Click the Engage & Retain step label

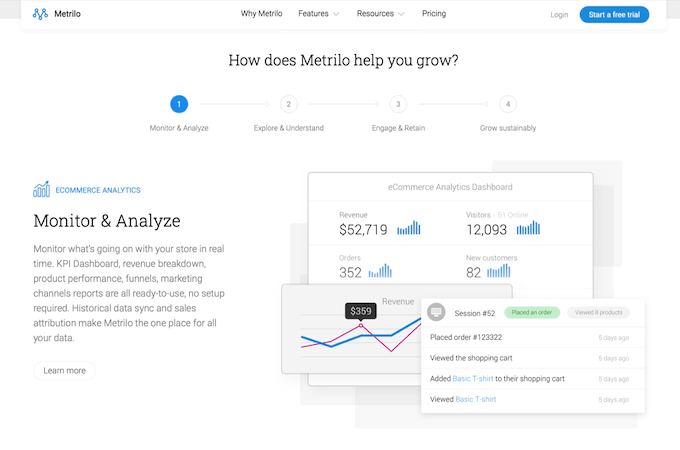click(398, 128)
